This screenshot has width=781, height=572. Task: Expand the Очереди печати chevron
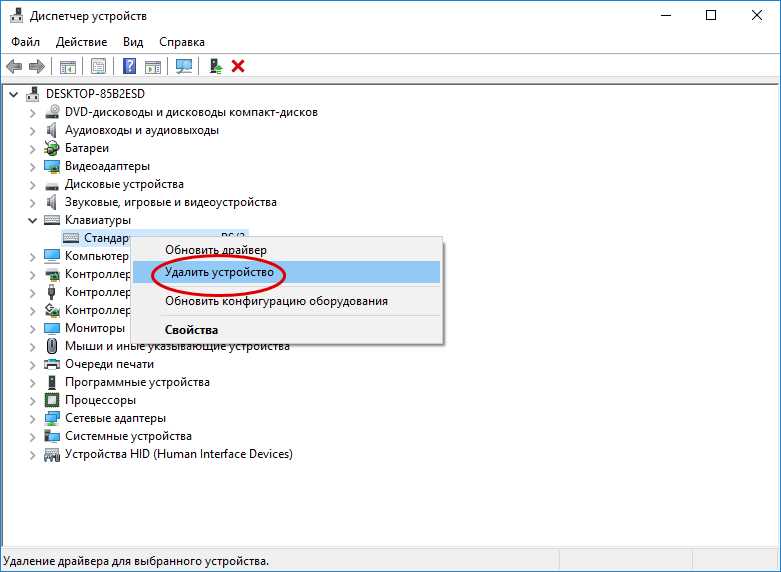click(x=33, y=365)
